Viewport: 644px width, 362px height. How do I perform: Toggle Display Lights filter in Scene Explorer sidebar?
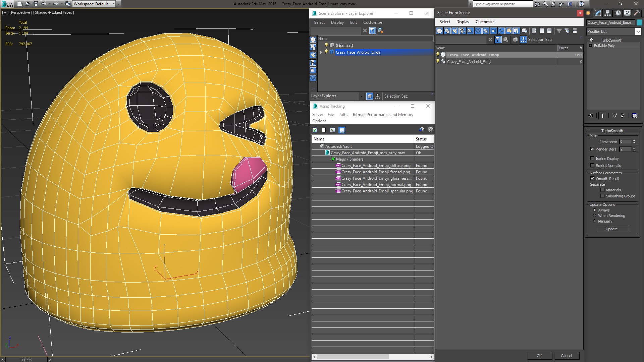[313, 55]
